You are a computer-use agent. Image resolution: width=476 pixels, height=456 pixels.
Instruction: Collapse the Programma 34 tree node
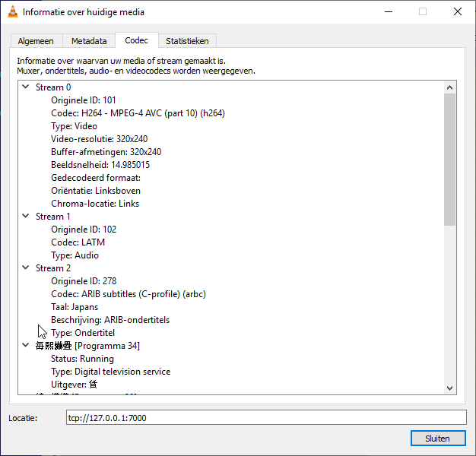[x=26, y=346]
